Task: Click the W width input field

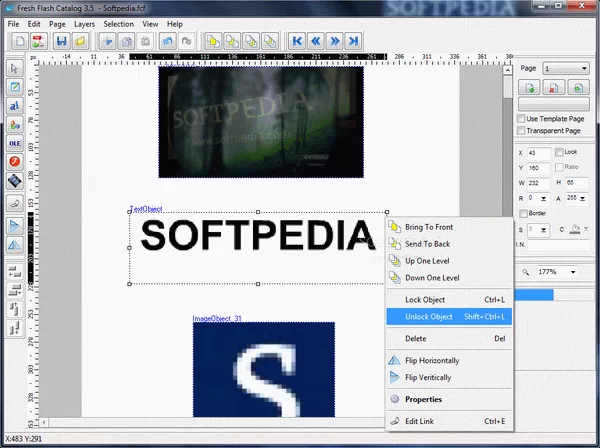Action: coord(538,183)
